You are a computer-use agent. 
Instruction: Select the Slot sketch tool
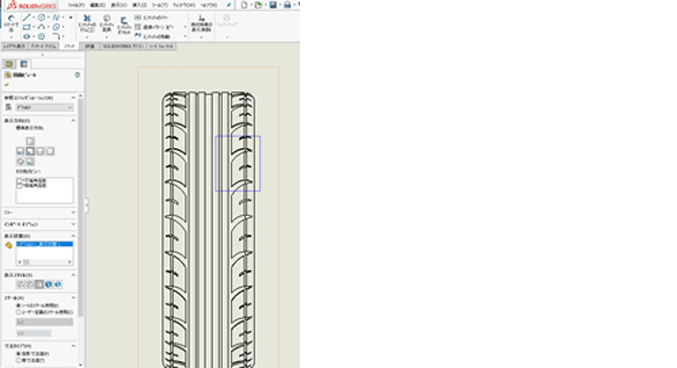27,36
